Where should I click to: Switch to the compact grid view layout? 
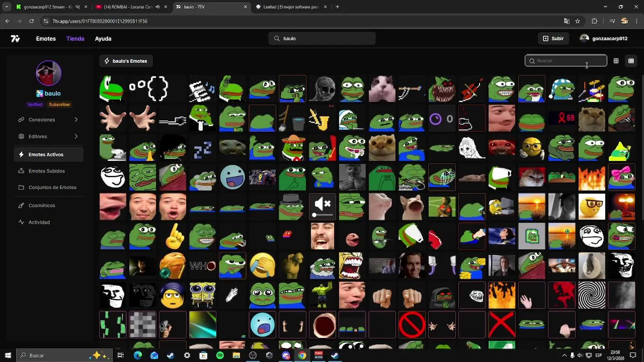(x=631, y=61)
